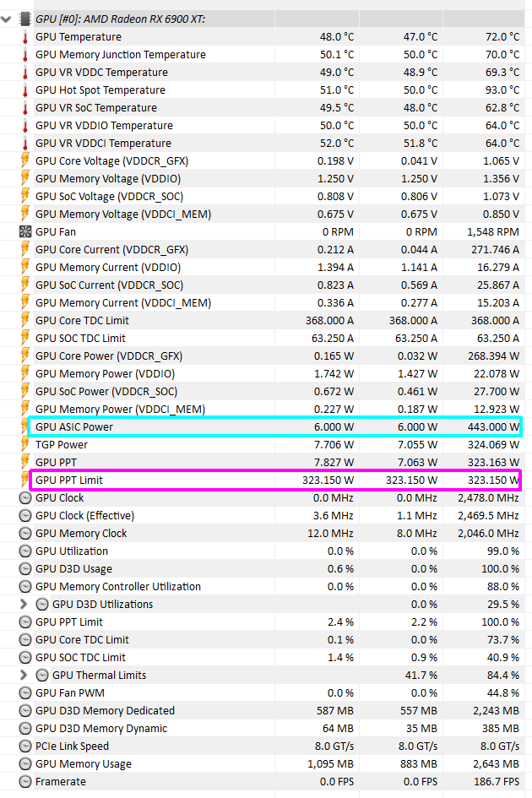Select GPU SOC TDC Limit label showing 63.250 A

pyautogui.click(x=80, y=339)
